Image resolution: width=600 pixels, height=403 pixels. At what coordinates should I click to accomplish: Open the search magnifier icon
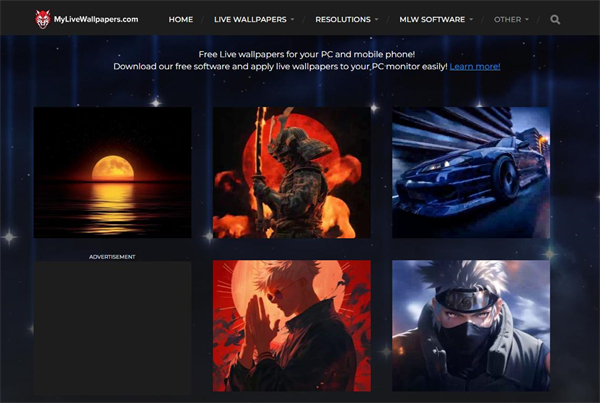(x=556, y=19)
